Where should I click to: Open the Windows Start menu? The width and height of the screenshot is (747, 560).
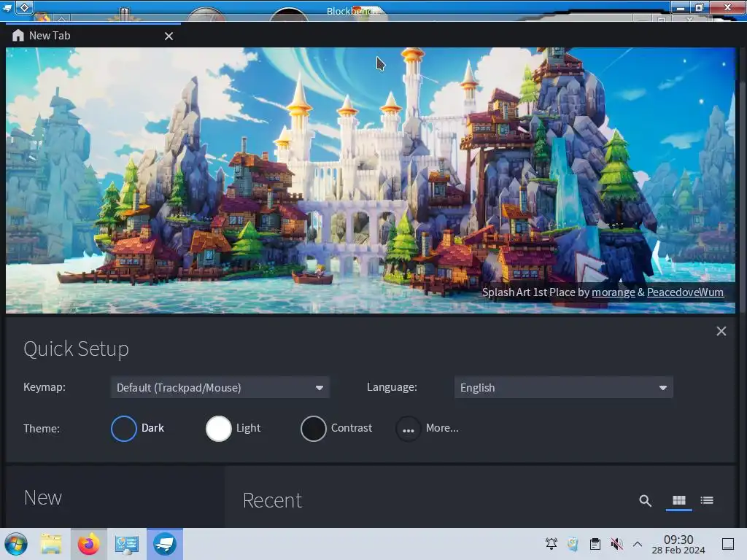[16, 544]
